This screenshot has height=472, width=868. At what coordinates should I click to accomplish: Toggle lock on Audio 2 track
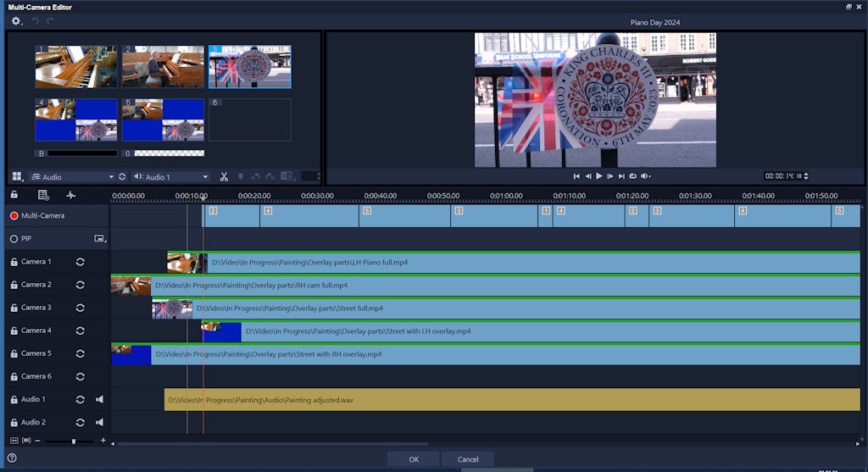pyautogui.click(x=14, y=422)
